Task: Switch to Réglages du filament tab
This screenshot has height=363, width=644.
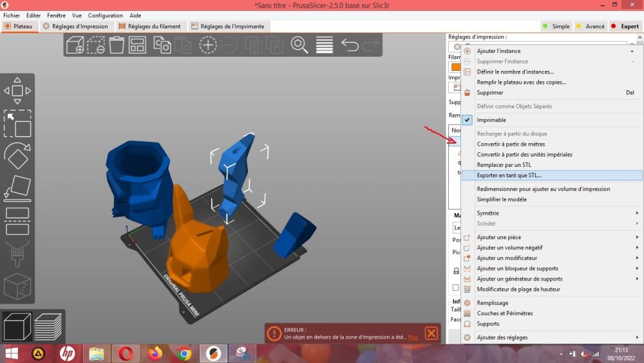Action: point(149,26)
